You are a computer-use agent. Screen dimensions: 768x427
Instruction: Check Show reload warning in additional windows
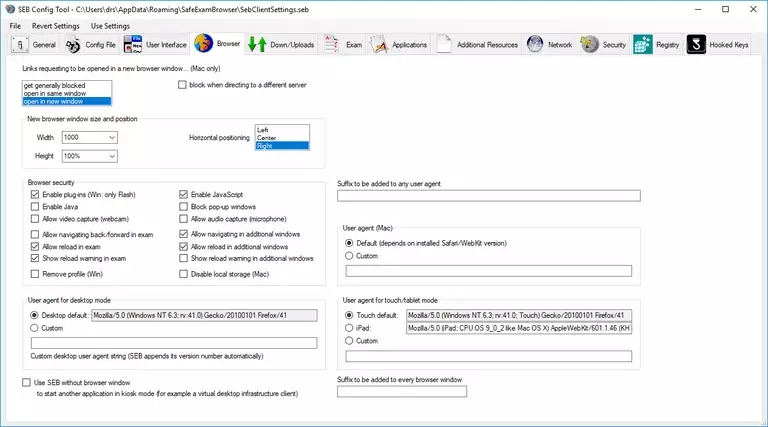pos(183,258)
